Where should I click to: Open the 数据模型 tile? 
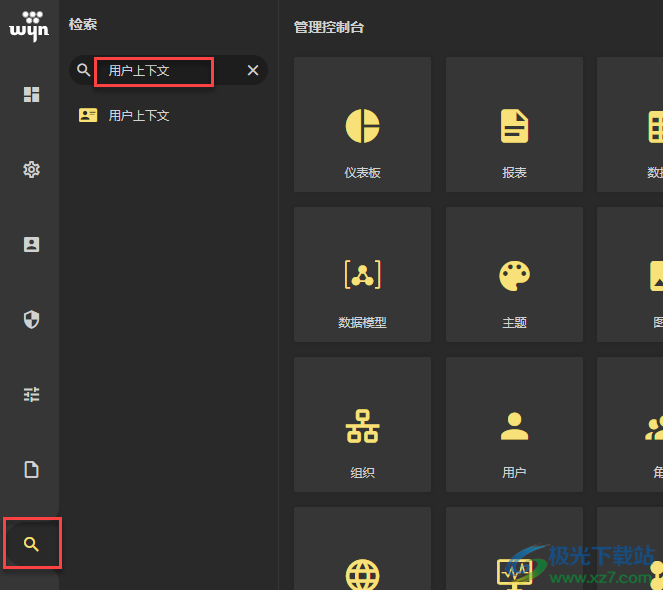pos(362,275)
